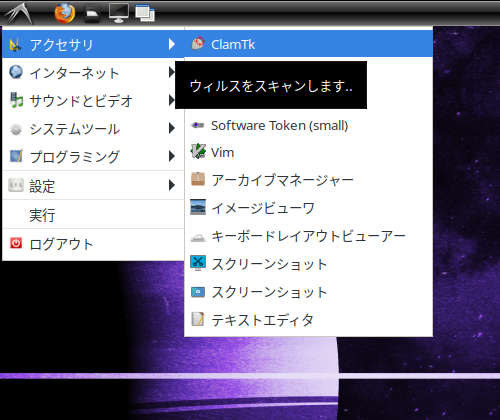Expand the サウンドとビデオ submenu arrow
This screenshot has height=420, width=500.
(172, 100)
